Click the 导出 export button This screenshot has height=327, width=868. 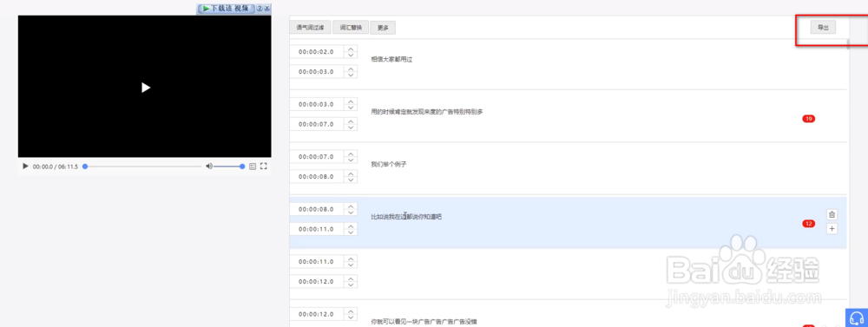[823, 28]
